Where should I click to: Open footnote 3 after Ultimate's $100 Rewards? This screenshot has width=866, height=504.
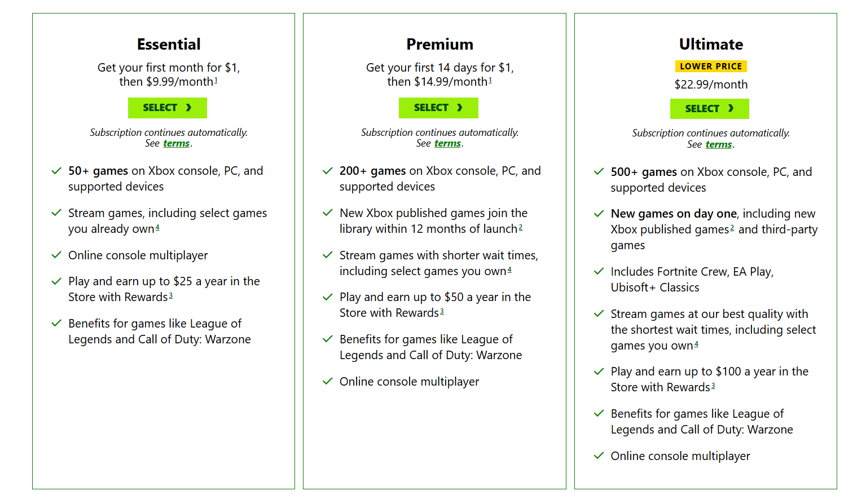(x=713, y=386)
